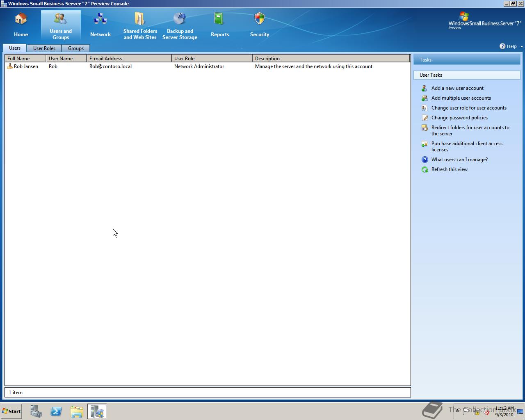Click Change user role for user accounts
The width and height of the screenshot is (525, 420).
coord(469,108)
